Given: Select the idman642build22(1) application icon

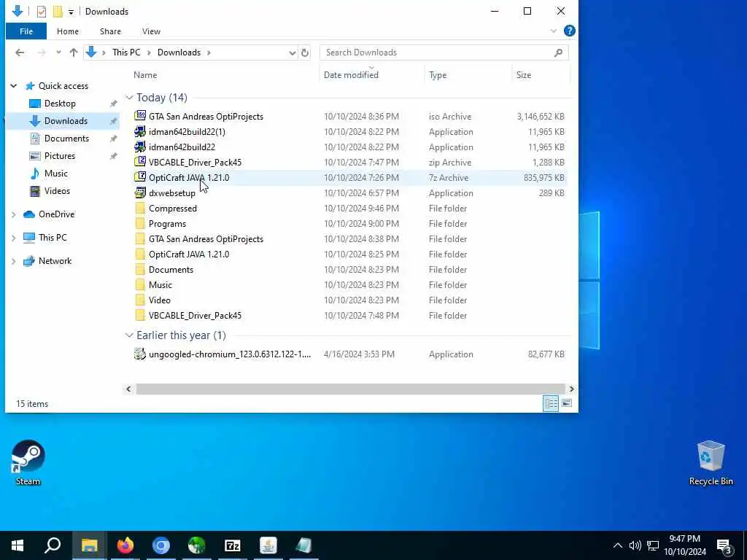Looking at the screenshot, I should point(139,132).
